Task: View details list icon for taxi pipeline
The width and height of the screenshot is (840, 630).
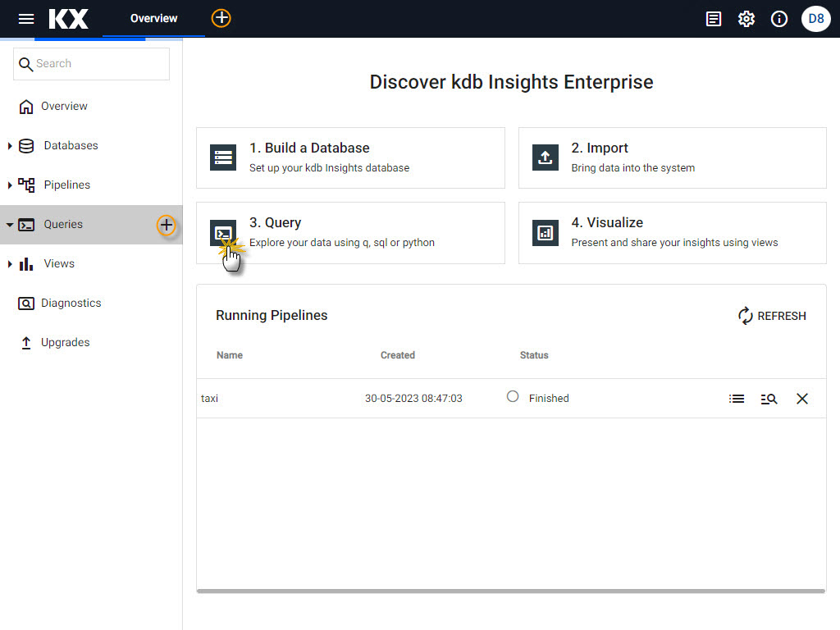Action: point(737,399)
